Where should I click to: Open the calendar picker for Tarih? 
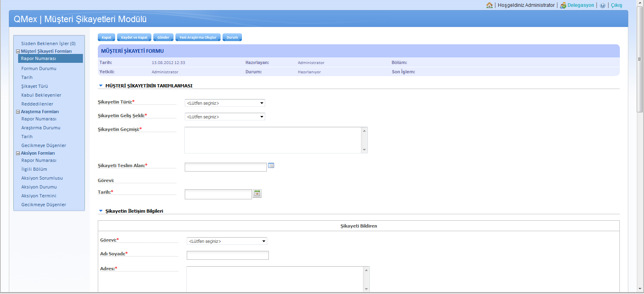(257, 194)
